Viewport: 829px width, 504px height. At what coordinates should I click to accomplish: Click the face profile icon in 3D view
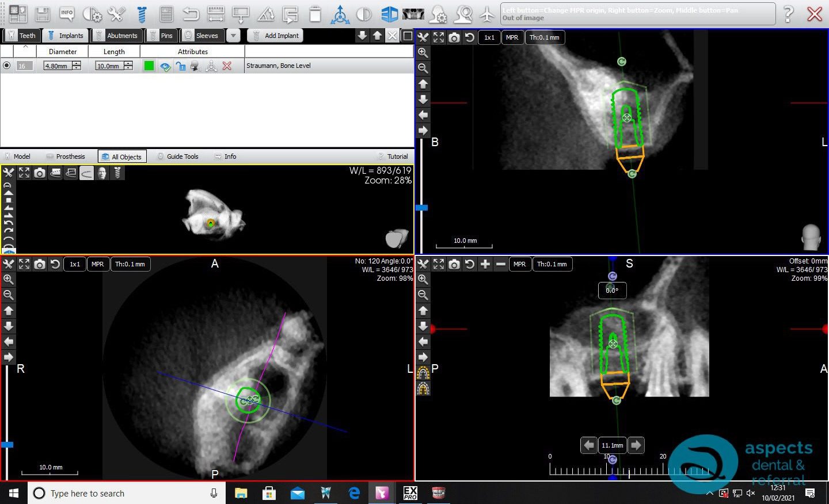click(x=102, y=173)
